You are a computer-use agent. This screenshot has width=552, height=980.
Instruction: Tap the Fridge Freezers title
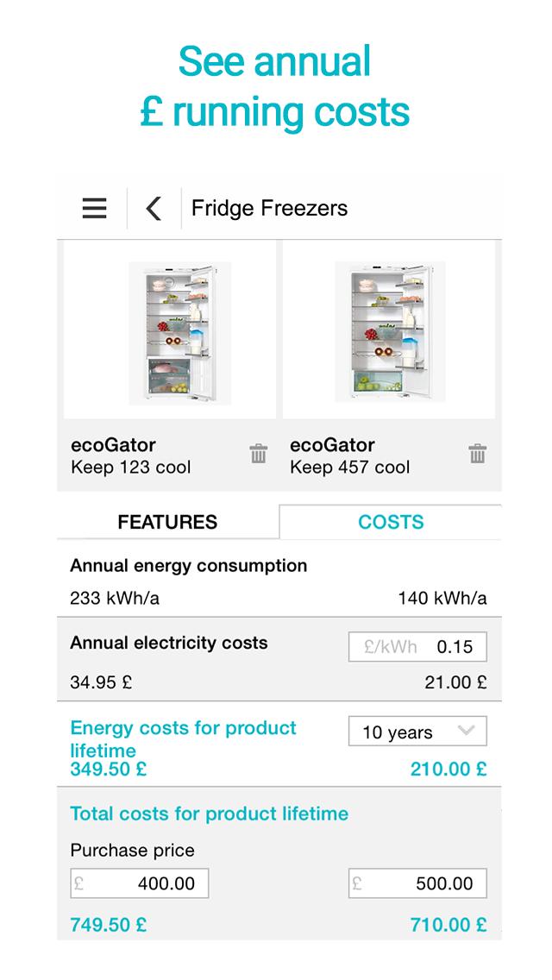[x=269, y=208]
